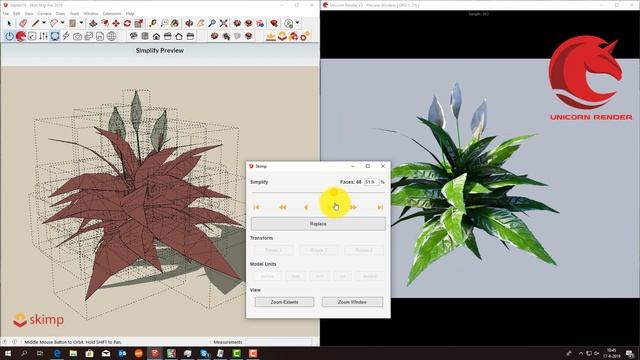Open Microsoft Edge from the taskbar
Viewport: 640px width, 360px height.
[57, 353]
